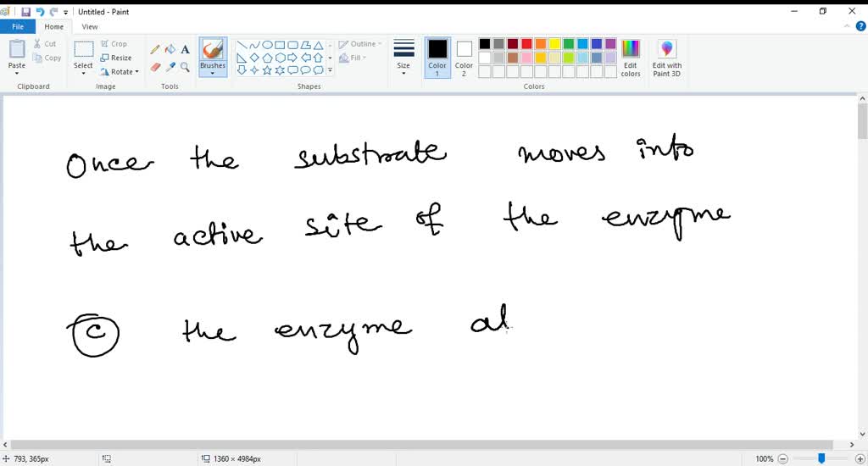The image size is (868, 466).
Task: Click the Resize button
Action: pos(116,58)
